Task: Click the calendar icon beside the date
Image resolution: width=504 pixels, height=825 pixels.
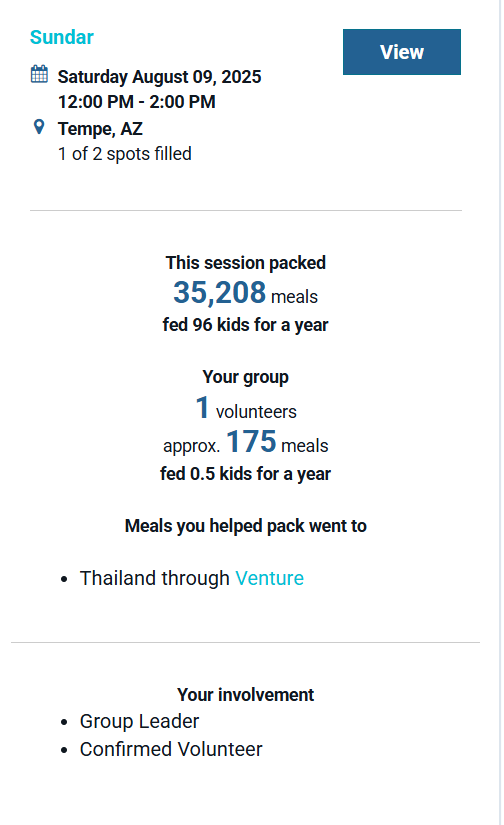Action: point(39,74)
